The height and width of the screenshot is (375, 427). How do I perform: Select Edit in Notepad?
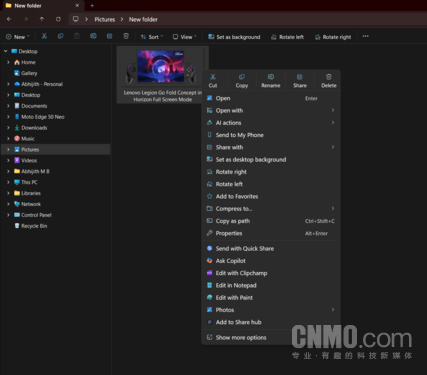click(271, 285)
